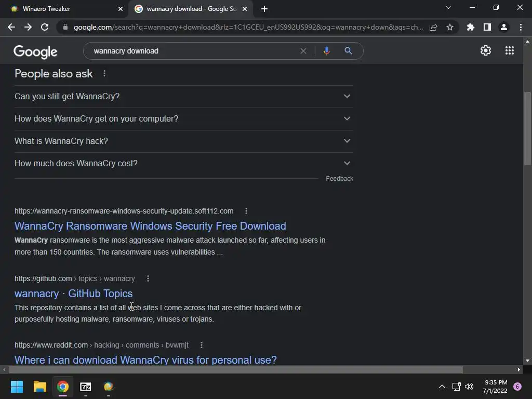Image resolution: width=532 pixels, height=399 pixels.
Task: Open options for the github.com result
Action: [x=148, y=278]
